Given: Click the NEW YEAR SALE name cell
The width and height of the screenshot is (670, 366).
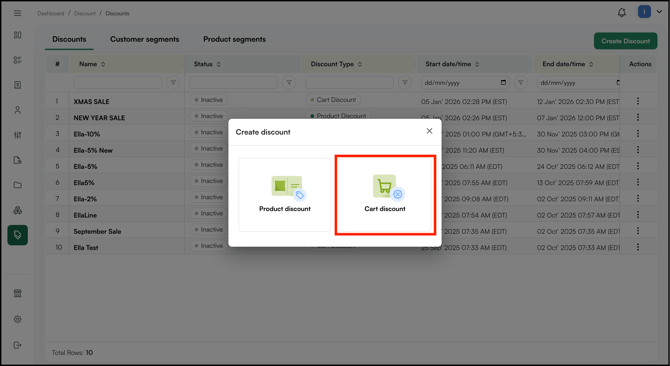Looking at the screenshot, I should [99, 118].
